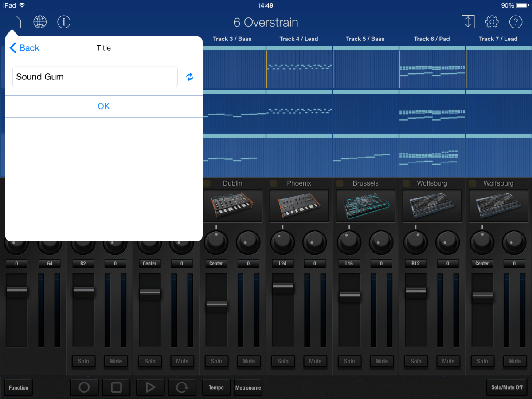
Task: Randomize the song title with the refresh icon
Action: (190, 77)
